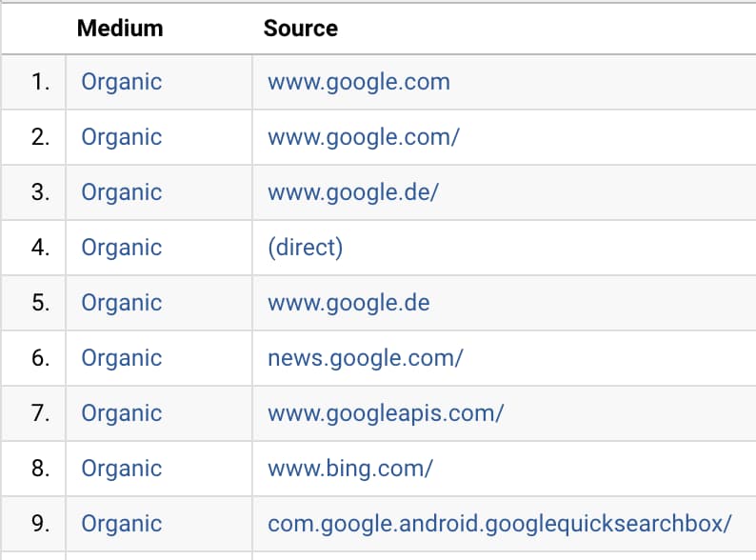The width and height of the screenshot is (756, 560).
Task: Select www.google.com source in row 1
Action: [359, 82]
